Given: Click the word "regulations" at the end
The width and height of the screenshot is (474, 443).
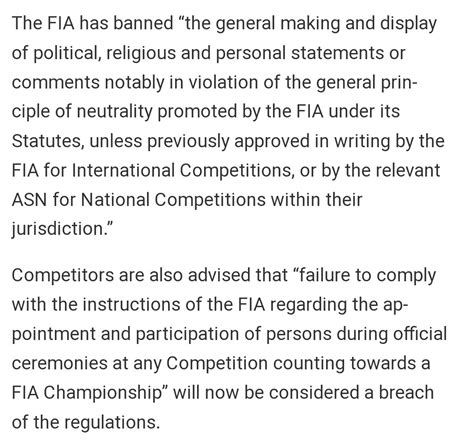Looking at the screenshot, I should [x=110, y=422].
